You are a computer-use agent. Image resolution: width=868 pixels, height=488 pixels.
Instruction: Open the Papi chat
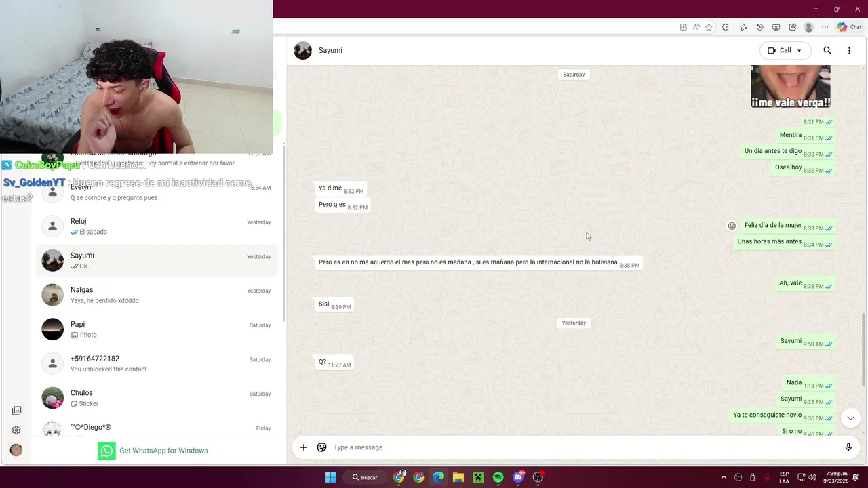click(x=157, y=329)
